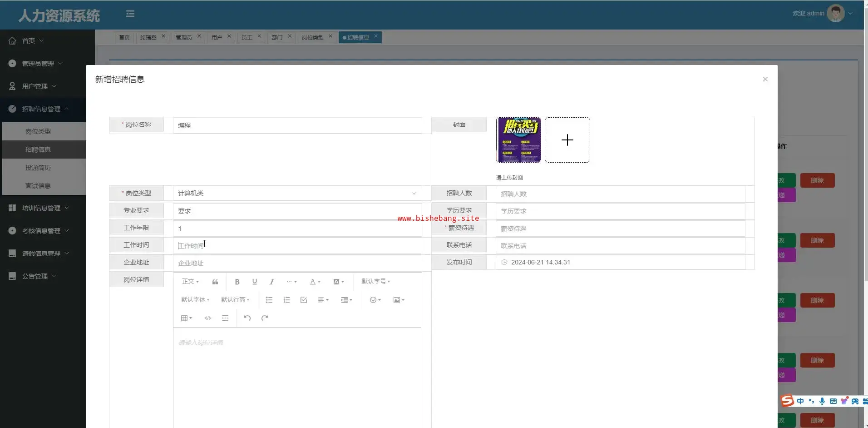Viewport: 868px width, 428px height.
Task: Toggle the sidebar collapse hamburger icon
Action: [130, 14]
